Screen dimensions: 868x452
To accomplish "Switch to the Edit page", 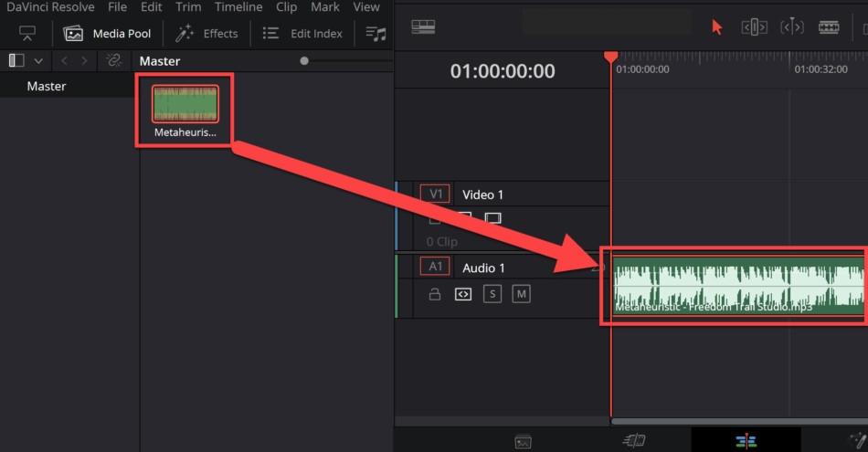I will coord(746,440).
